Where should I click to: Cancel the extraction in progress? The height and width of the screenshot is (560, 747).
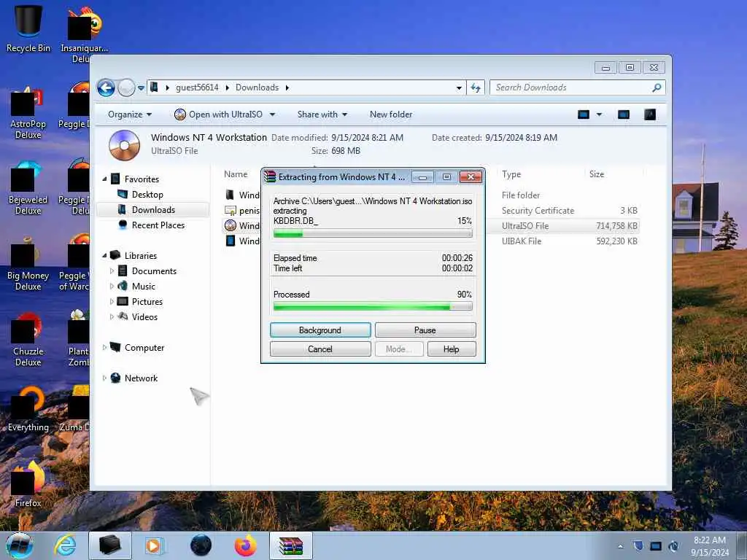320,349
